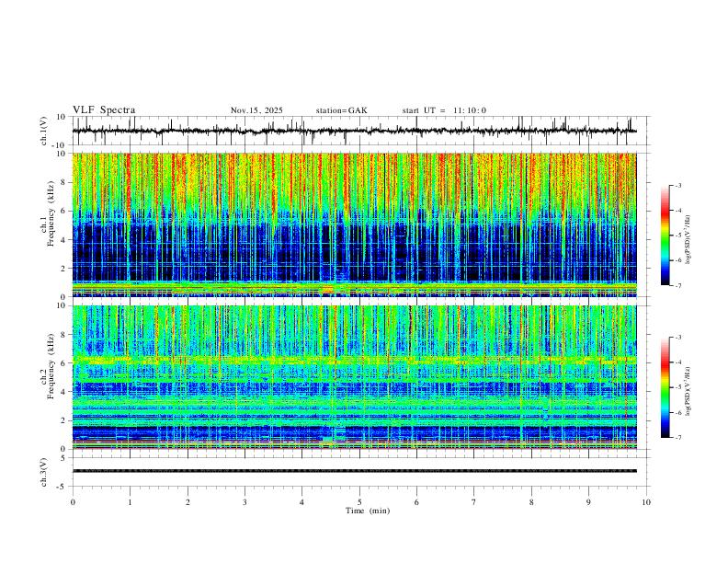Click time axis tick label "3"

245,502
